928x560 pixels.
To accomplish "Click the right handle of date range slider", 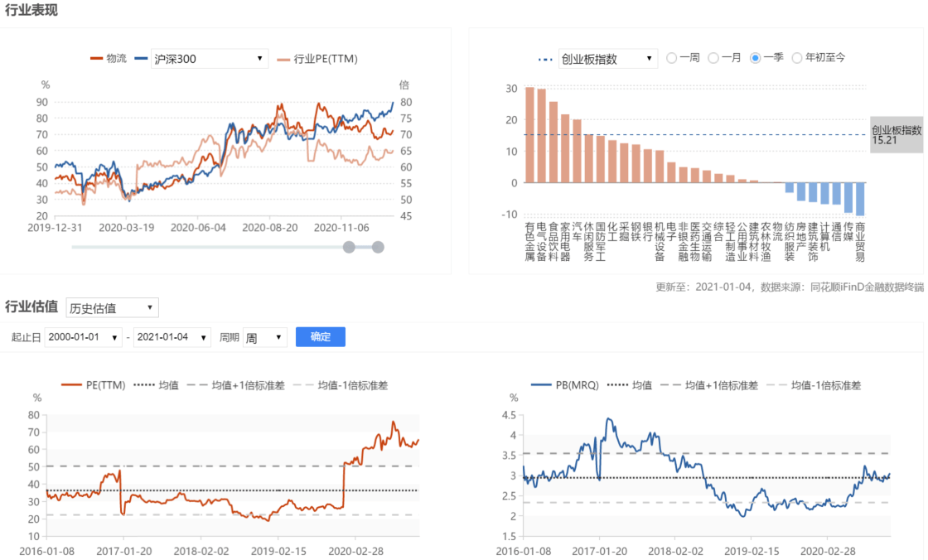I will (378, 248).
